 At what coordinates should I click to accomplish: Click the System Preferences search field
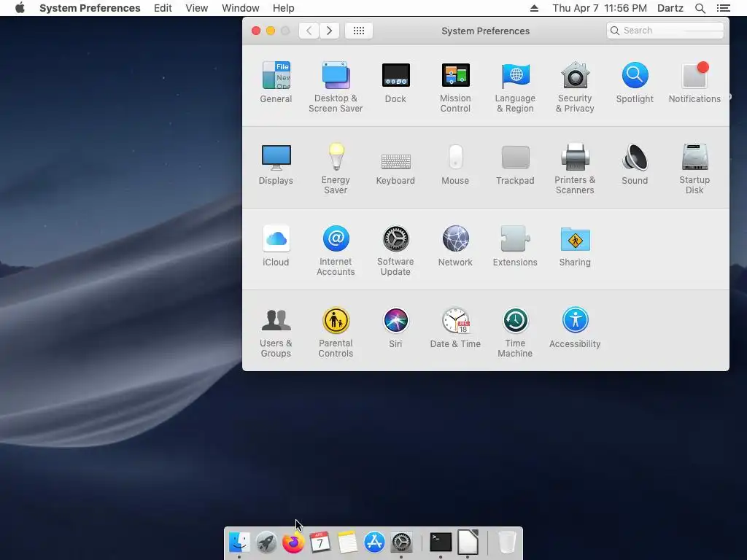click(x=665, y=31)
